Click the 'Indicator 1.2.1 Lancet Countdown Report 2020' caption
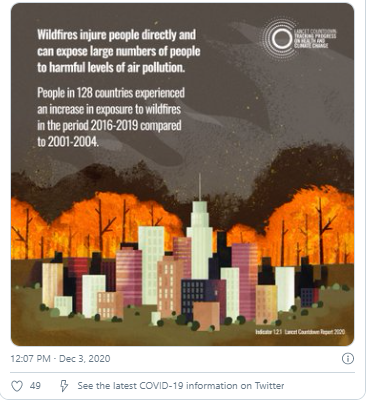This screenshot has height=409, width=381. [x=300, y=332]
